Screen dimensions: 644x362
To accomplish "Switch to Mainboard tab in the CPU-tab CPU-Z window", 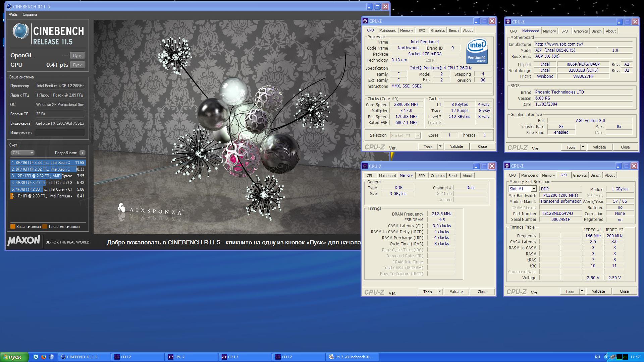I will [388, 31].
